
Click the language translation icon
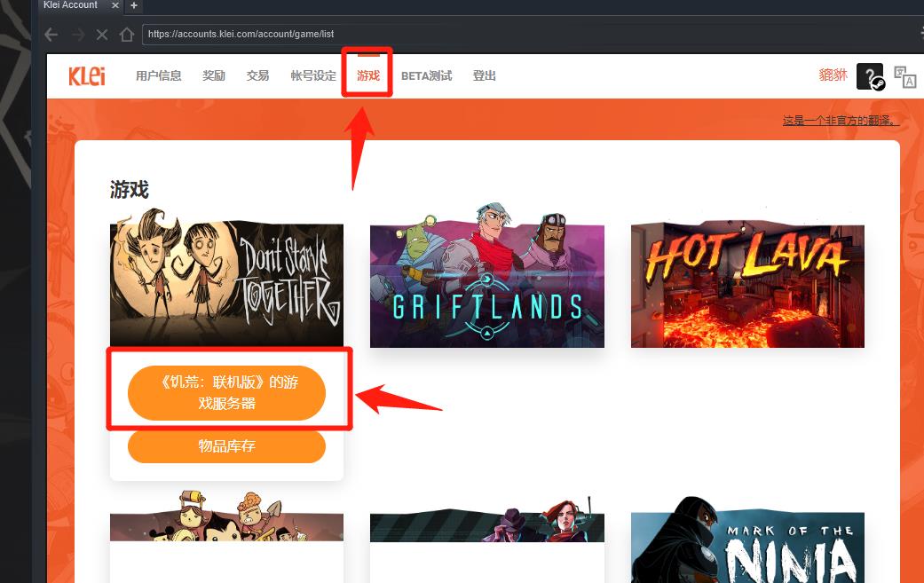tap(904, 77)
